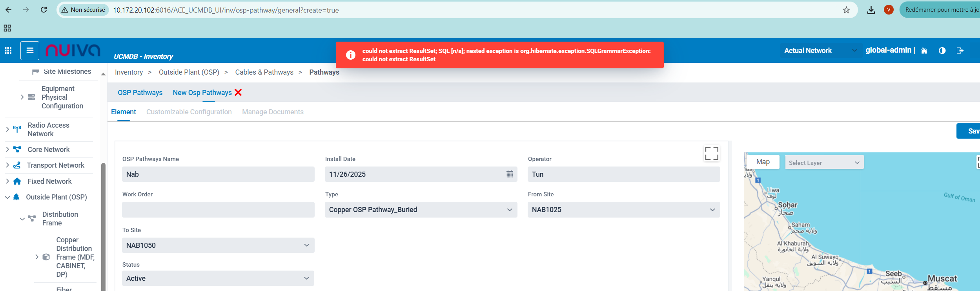980x291 pixels.
Task: Click the Save button
Action: pyautogui.click(x=971, y=131)
